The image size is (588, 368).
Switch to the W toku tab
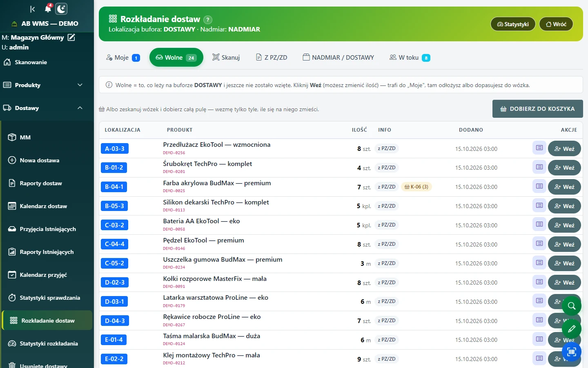[x=410, y=58]
